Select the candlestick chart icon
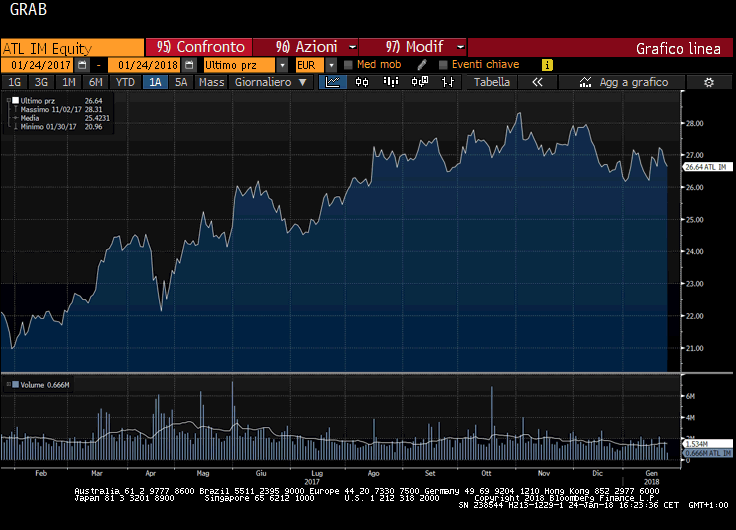The width and height of the screenshot is (736, 530). (x=362, y=82)
